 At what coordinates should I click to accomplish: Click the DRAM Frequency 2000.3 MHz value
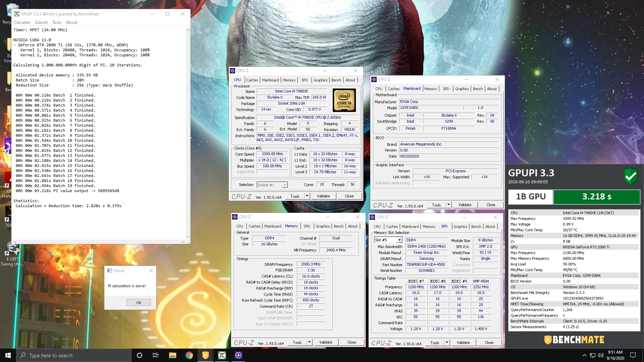click(x=311, y=264)
